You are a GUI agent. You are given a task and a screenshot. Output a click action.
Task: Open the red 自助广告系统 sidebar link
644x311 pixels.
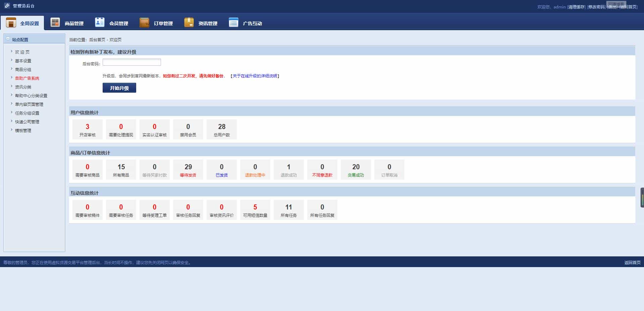pyautogui.click(x=27, y=78)
